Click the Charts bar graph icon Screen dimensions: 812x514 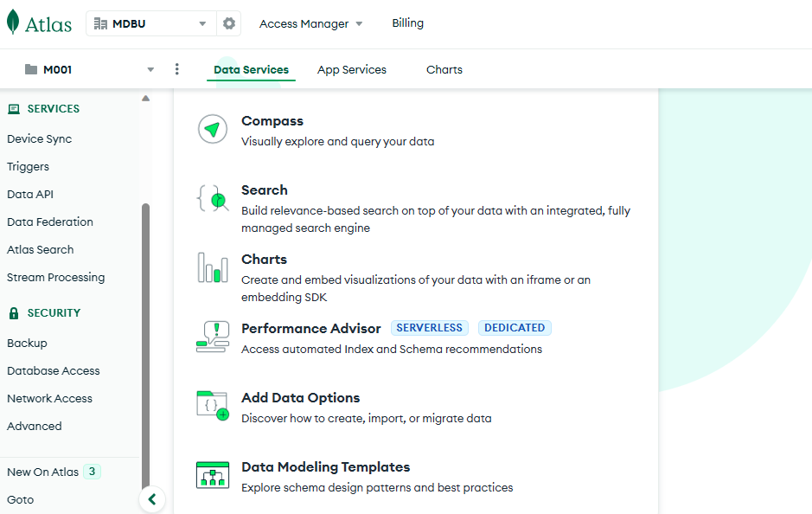click(x=212, y=268)
